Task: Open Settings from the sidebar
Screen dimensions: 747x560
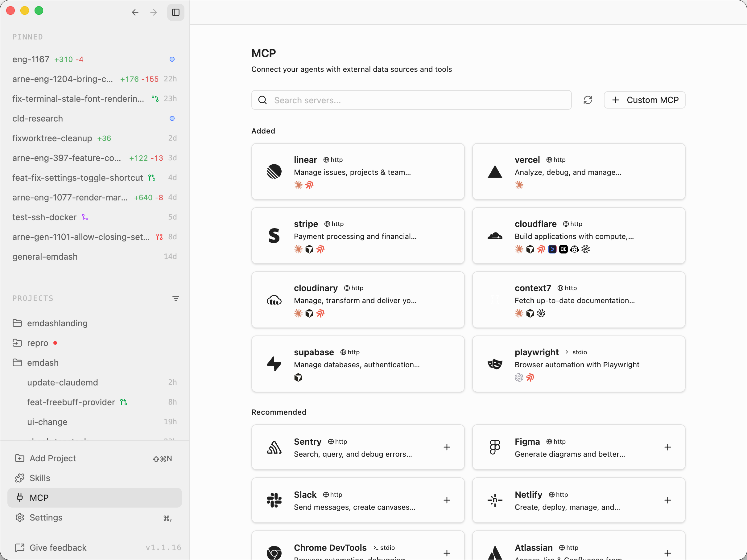Action: pyautogui.click(x=95, y=517)
